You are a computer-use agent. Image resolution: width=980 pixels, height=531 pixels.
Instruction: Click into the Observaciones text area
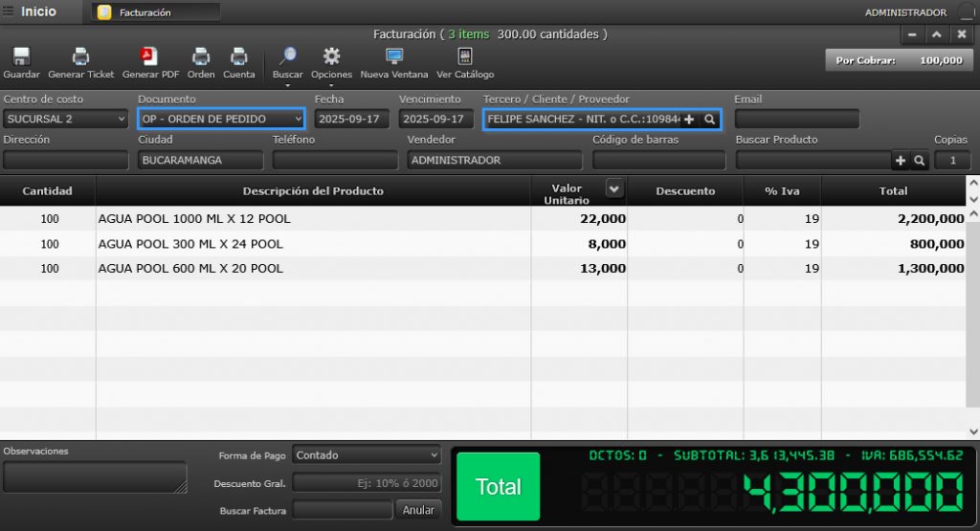click(x=95, y=477)
